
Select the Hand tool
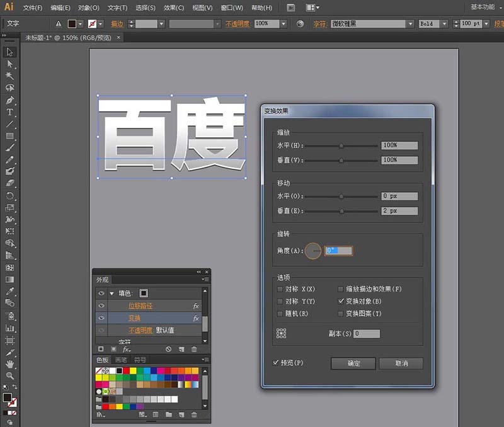[9, 364]
